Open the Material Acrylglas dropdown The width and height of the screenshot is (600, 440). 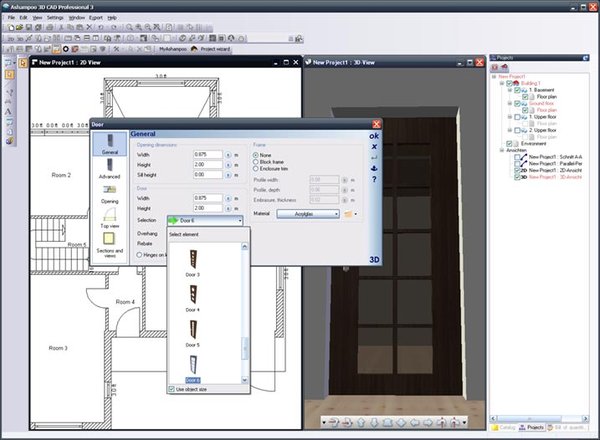pos(308,213)
